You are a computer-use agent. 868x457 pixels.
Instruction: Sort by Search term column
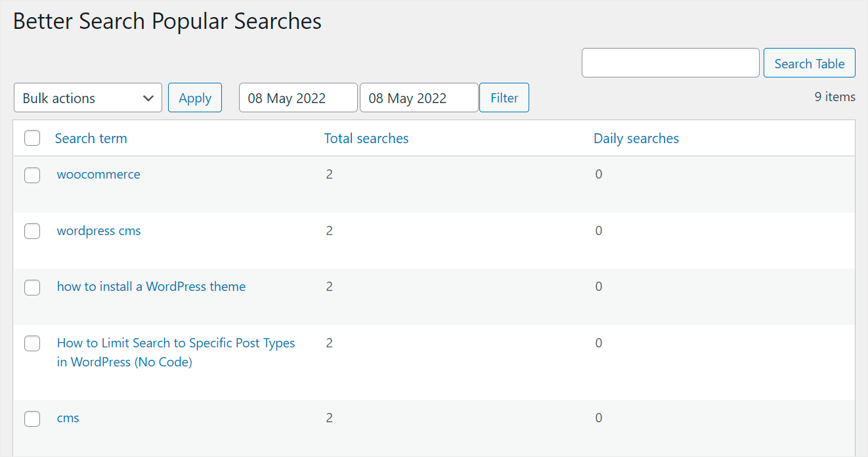point(91,139)
